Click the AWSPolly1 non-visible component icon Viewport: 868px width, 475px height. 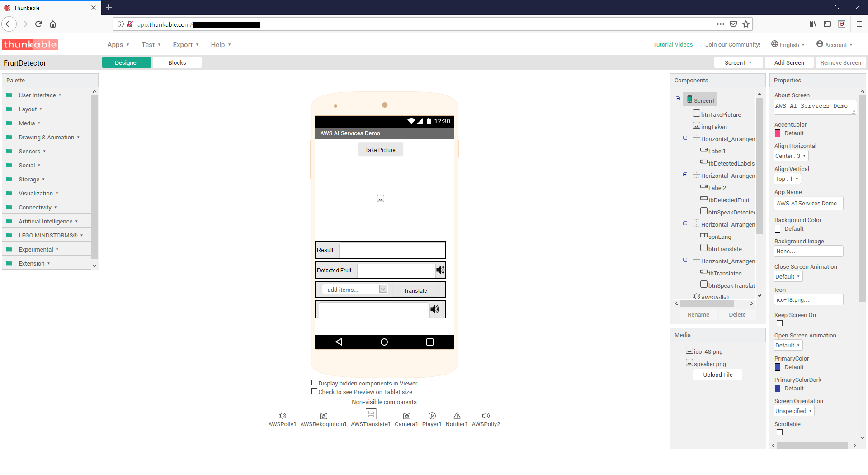(283, 416)
